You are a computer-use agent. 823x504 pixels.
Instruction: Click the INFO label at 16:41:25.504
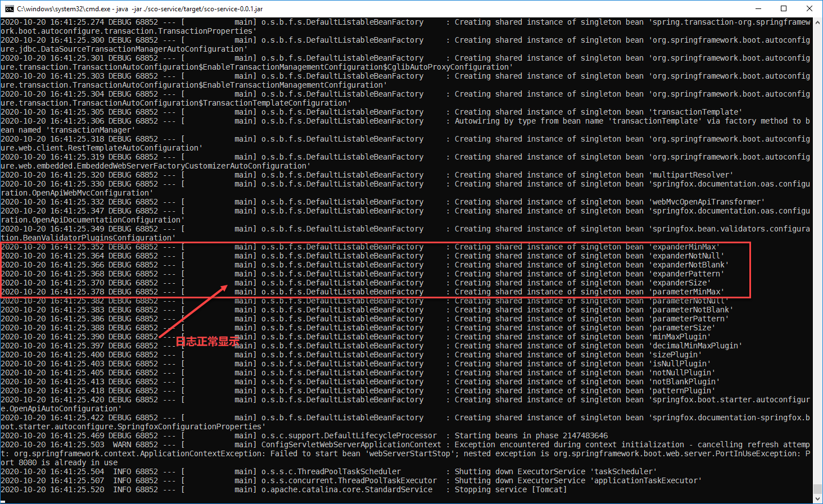(x=122, y=472)
